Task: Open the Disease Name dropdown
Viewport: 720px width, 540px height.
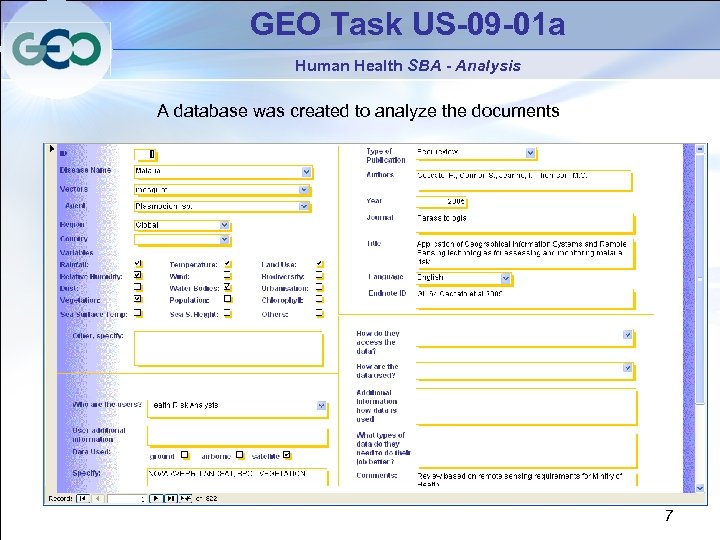Action: coord(306,172)
